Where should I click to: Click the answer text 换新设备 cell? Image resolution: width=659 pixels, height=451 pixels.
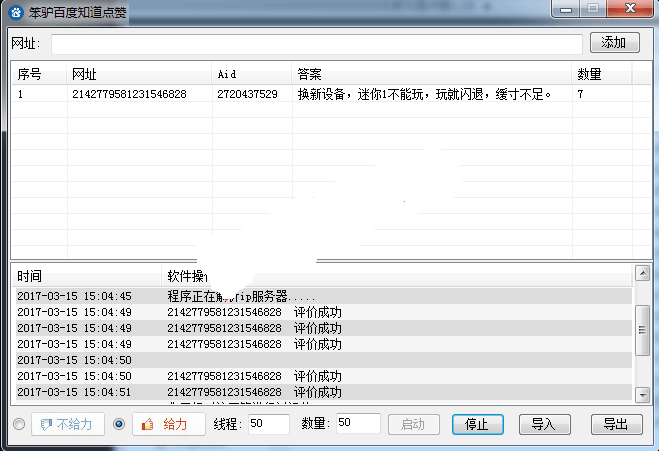pos(424,94)
